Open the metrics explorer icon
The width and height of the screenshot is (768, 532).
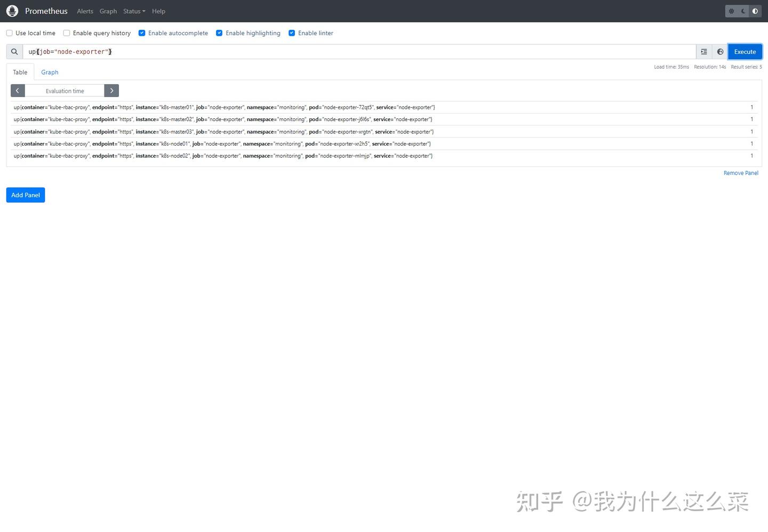(703, 51)
